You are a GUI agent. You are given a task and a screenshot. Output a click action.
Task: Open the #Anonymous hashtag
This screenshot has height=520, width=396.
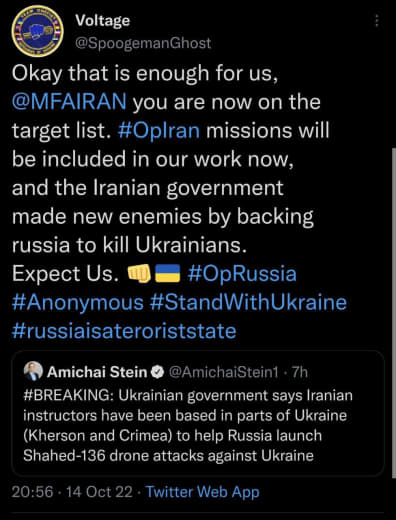point(78,302)
